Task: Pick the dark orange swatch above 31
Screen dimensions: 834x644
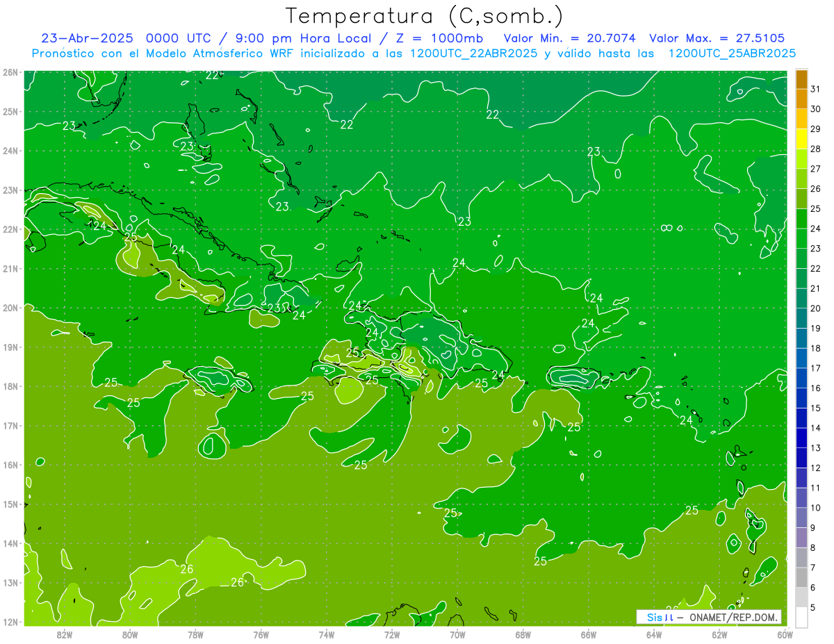Action: (802, 79)
